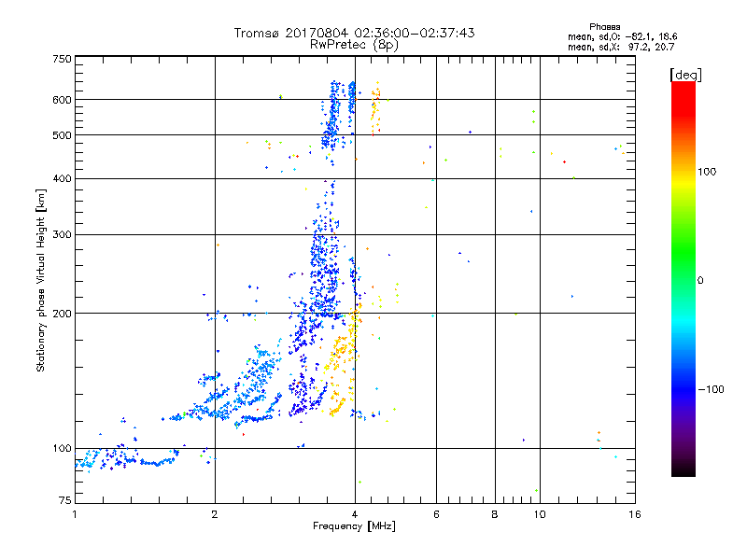Click the 'Frequency [MHz]' axis label
747x560 pixels.
pyautogui.click(x=354, y=526)
